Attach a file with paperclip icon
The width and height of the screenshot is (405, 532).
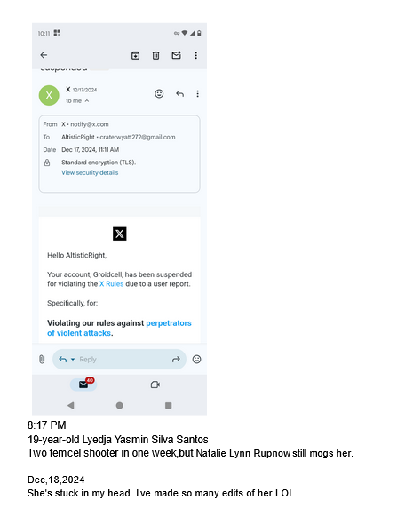[42, 359]
